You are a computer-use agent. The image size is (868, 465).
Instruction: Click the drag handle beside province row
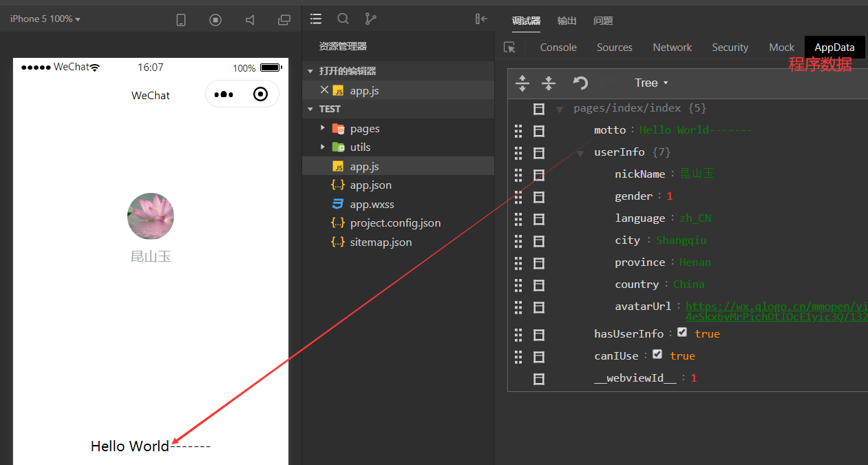[x=519, y=262]
